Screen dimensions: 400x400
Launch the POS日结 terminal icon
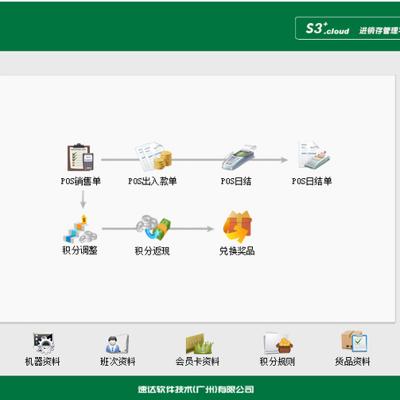pos(238,158)
